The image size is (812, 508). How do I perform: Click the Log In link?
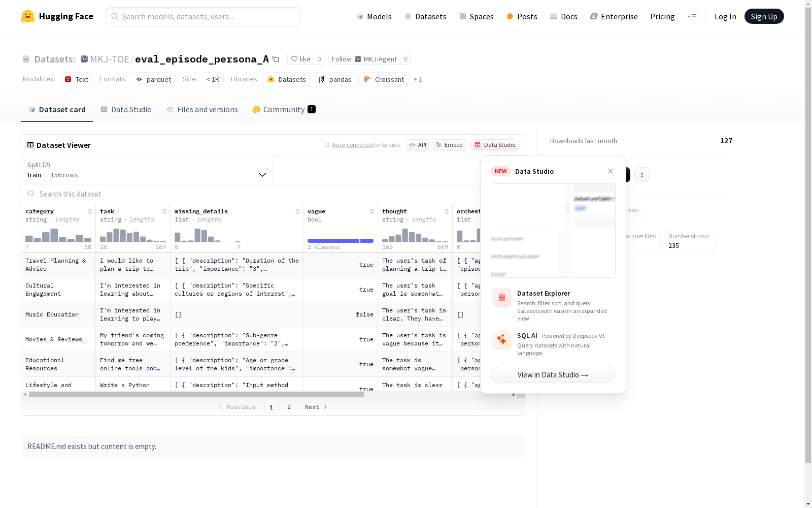[x=725, y=16]
